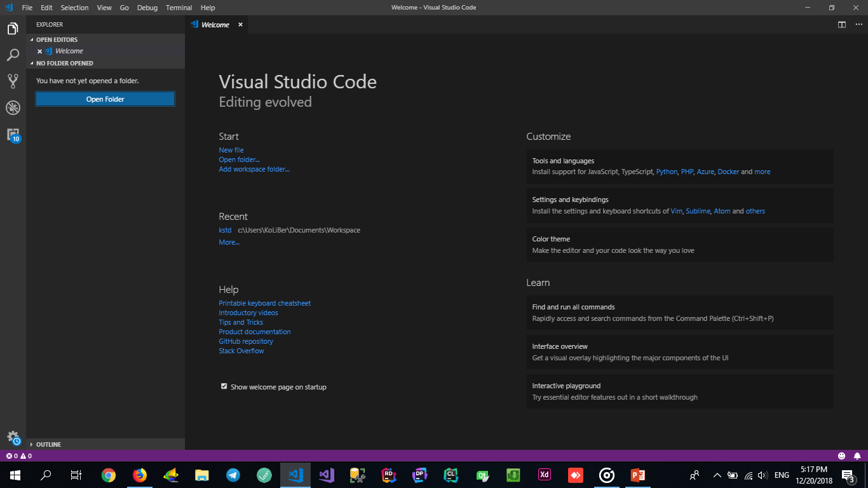Open the Selection menu

(x=74, y=8)
